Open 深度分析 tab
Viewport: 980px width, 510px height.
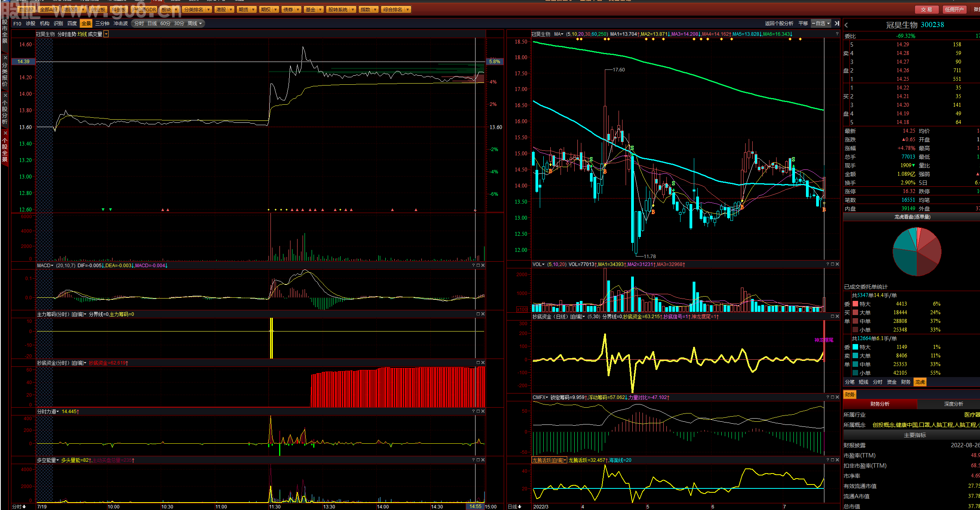(x=953, y=404)
